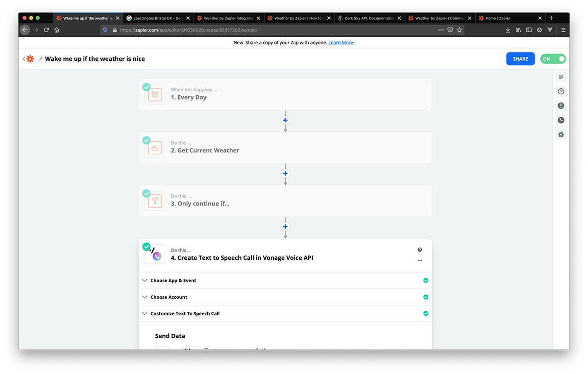Viewport: 588px width, 374px height.
Task: Go back using the arrow beside the Zapier logo
Action: click(24, 59)
